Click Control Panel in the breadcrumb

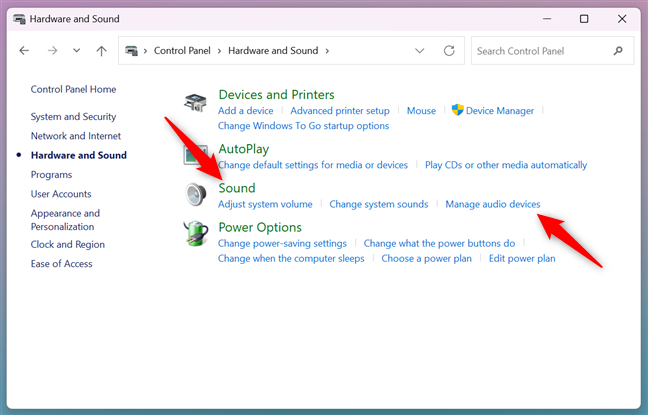pyautogui.click(x=182, y=50)
